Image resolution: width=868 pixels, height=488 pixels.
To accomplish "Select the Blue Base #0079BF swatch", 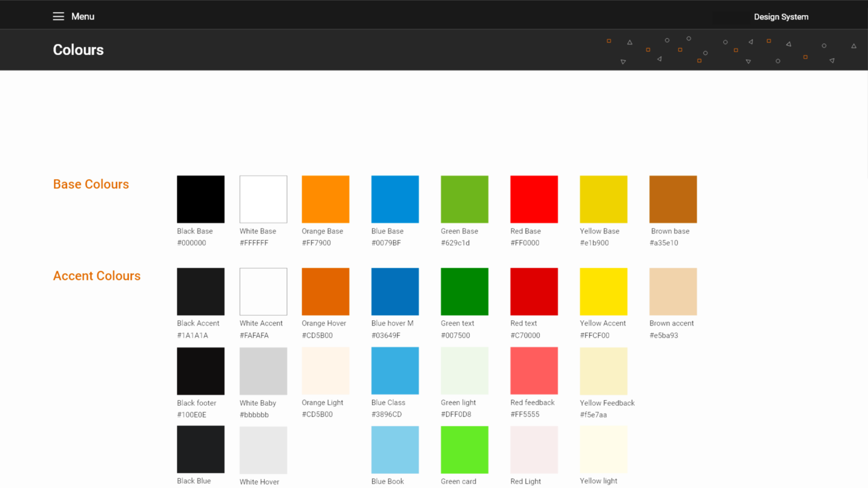I will [395, 199].
